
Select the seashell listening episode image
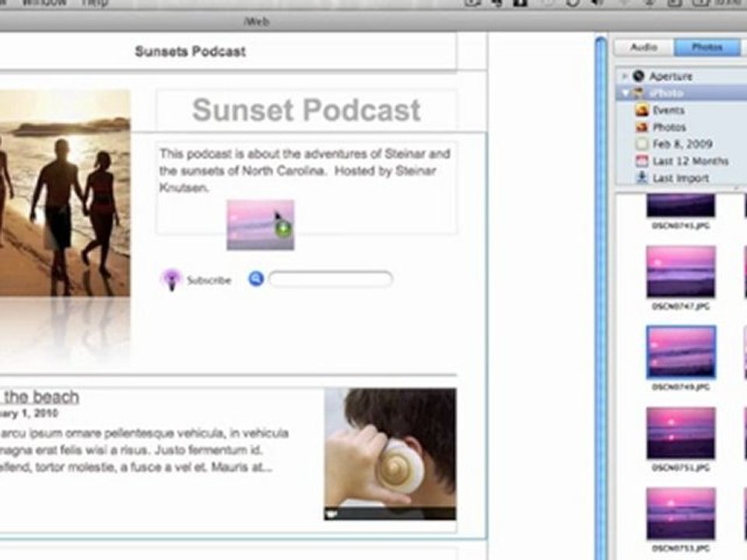click(390, 453)
